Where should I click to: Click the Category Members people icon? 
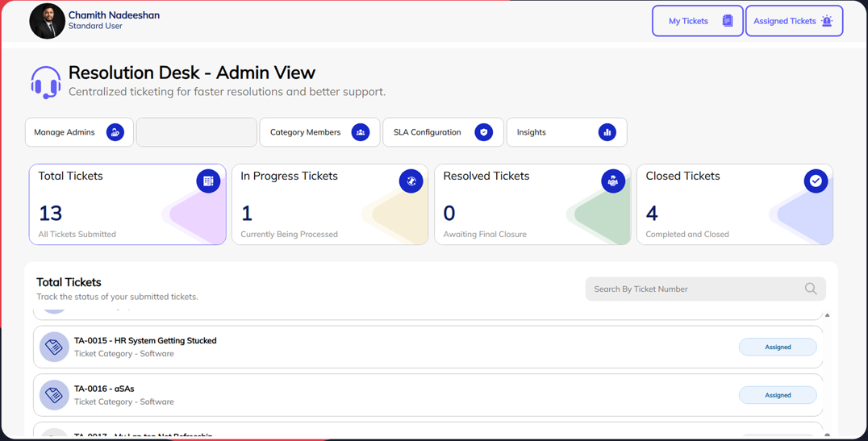[x=361, y=132]
